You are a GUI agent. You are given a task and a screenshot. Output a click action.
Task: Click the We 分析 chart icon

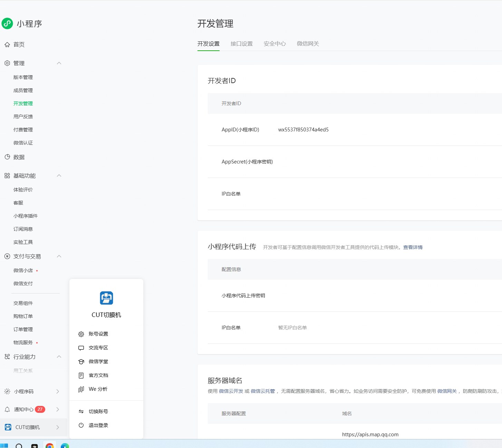point(81,389)
